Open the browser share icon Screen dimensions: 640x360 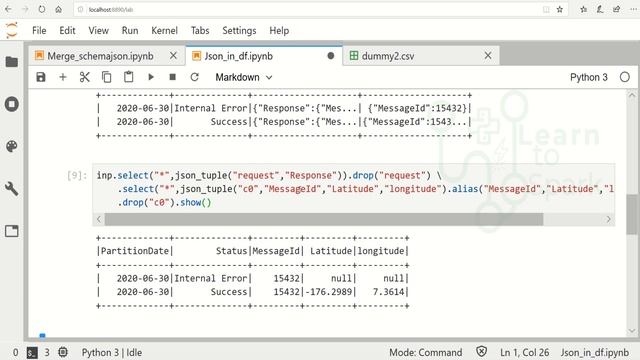[x=616, y=9]
